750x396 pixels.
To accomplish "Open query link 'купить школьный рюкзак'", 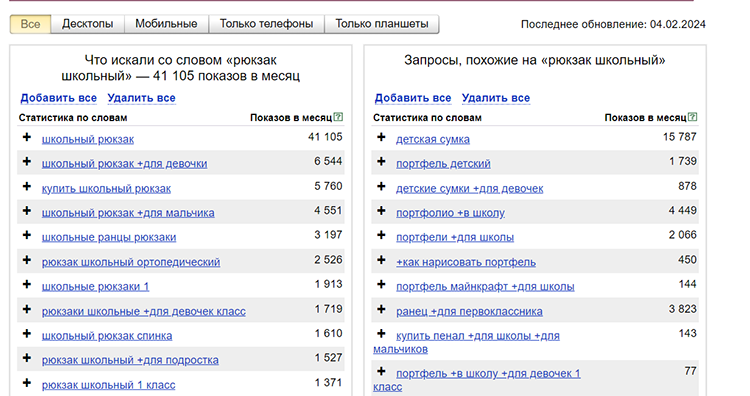I will (106, 188).
